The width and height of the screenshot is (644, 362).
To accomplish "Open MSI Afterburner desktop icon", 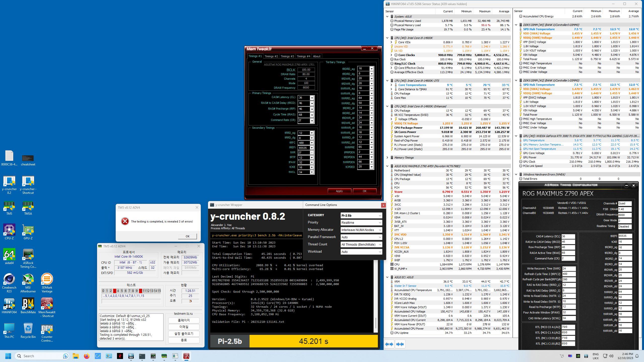I will point(28,283).
